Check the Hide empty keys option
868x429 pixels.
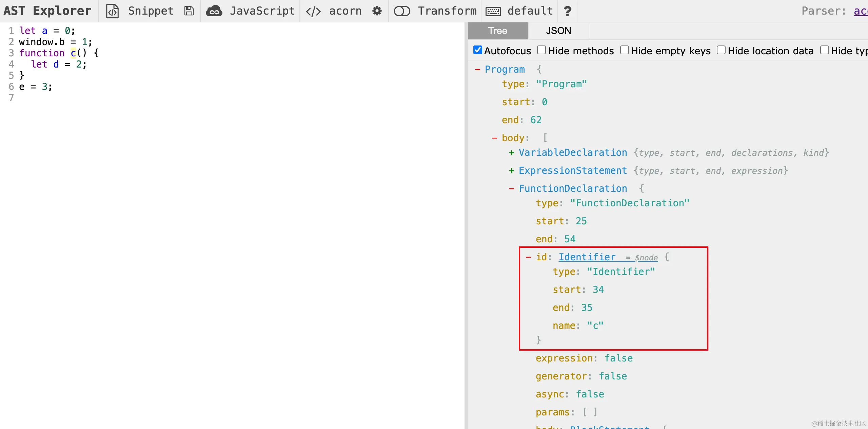624,50
